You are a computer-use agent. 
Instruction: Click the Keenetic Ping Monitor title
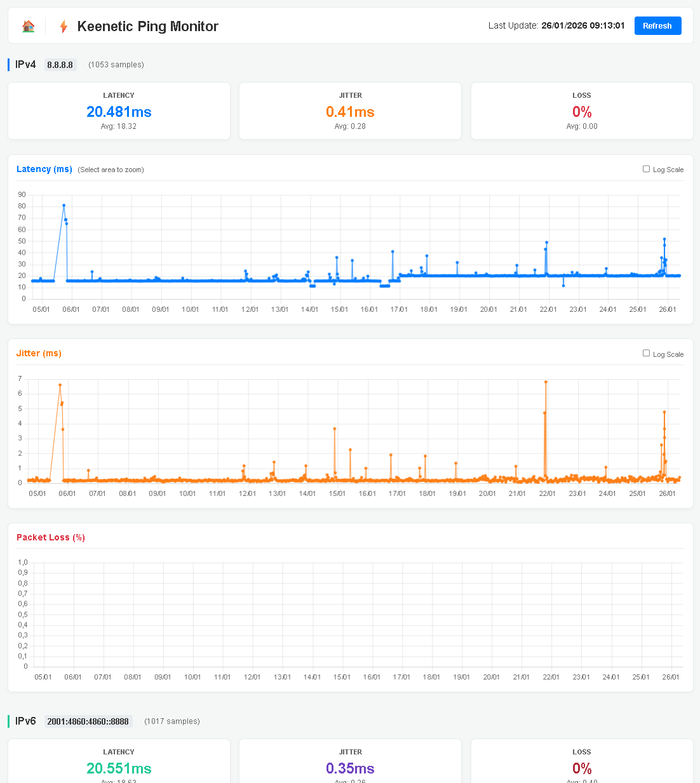coord(147,26)
